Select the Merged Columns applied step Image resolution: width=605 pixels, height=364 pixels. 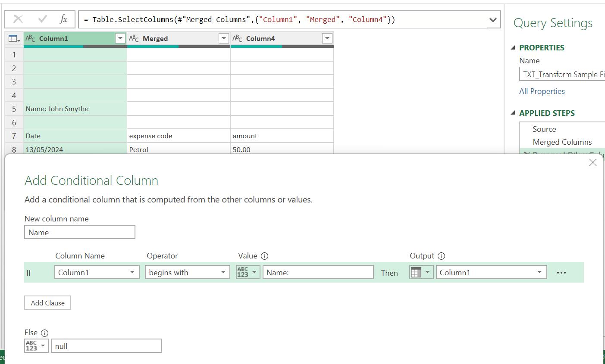(562, 142)
